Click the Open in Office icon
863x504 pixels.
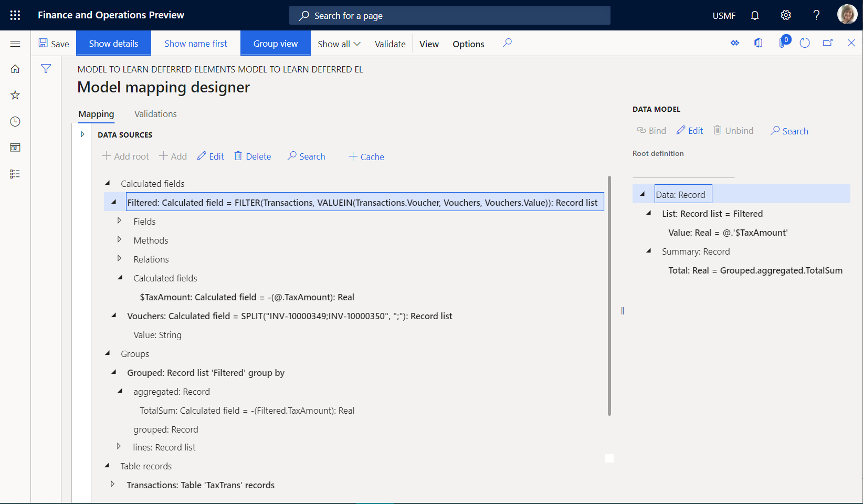758,43
